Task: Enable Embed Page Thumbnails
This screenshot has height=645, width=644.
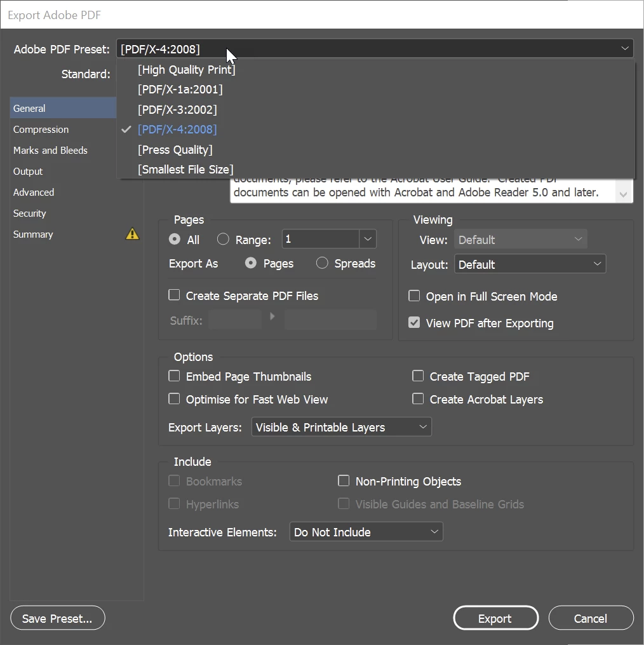Action: click(174, 376)
